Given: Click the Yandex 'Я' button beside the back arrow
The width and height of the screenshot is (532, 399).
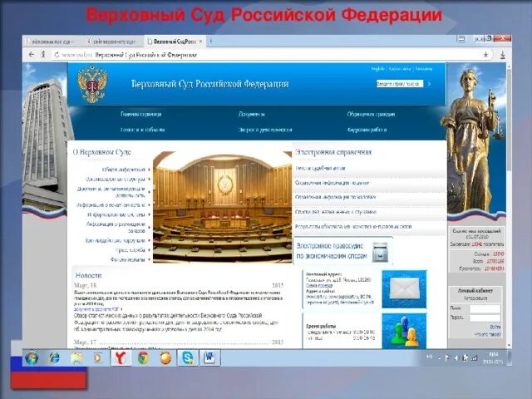Looking at the screenshot, I should pyautogui.click(x=43, y=55).
